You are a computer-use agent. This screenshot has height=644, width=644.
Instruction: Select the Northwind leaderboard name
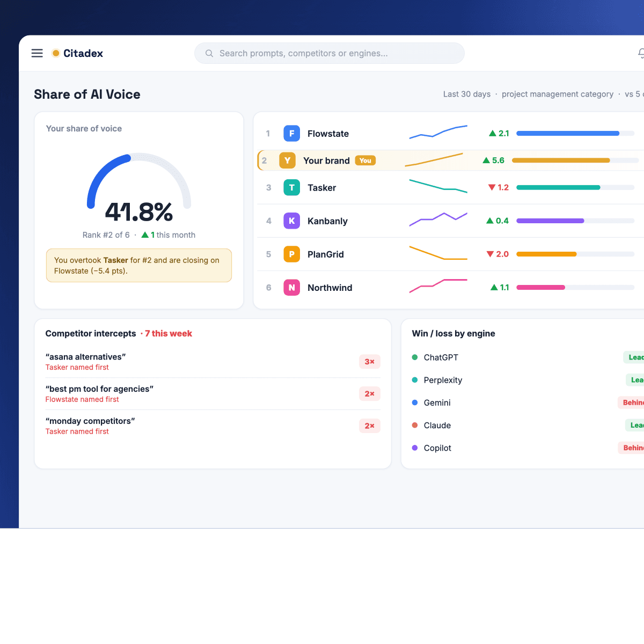tap(330, 287)
